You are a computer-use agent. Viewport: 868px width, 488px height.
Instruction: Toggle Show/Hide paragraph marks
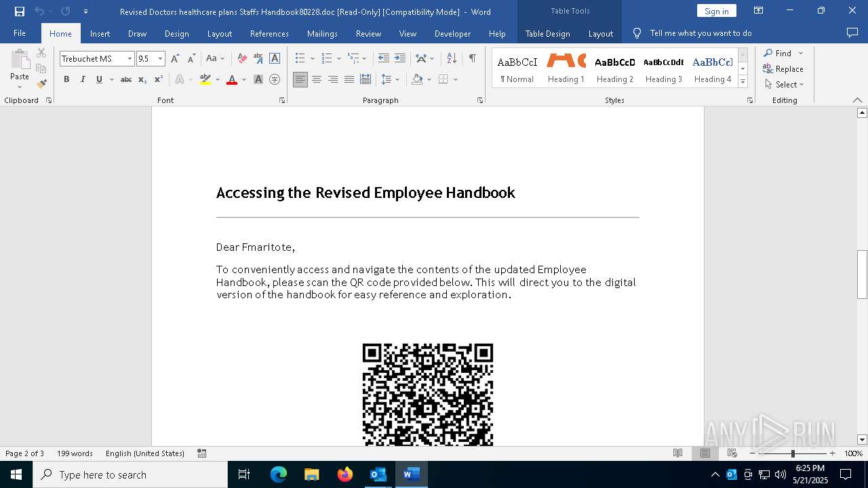472,59
